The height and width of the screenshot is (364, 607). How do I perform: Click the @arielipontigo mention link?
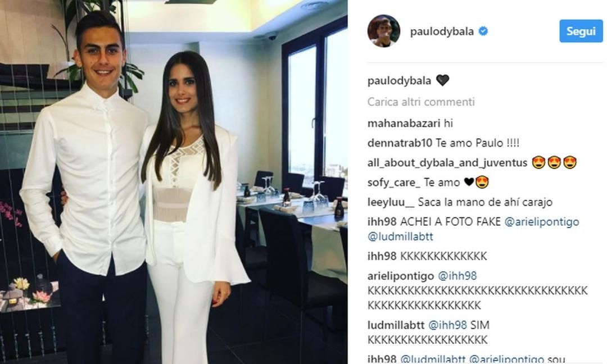point(542,222)
